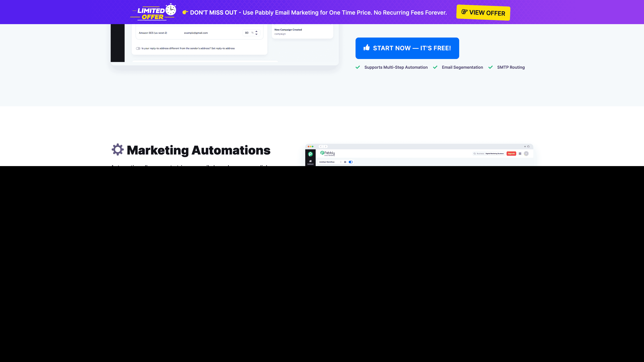The height and width of the screenshot is (362, 644).
Task: Click START NOW — IT'S FREE! button
Action: (x=407, y=48)
